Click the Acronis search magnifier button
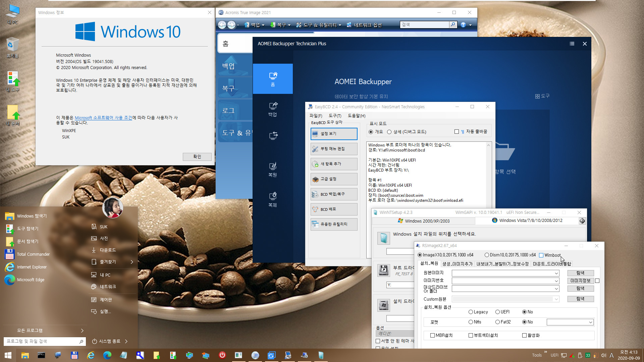Viewport: 644px width, 362px height. click(x=453, y=24)
